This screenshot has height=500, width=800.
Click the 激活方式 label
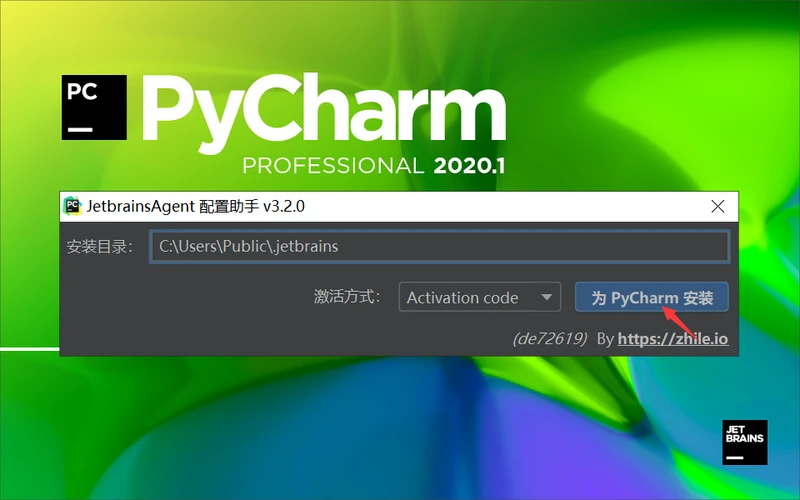point(347,297)
